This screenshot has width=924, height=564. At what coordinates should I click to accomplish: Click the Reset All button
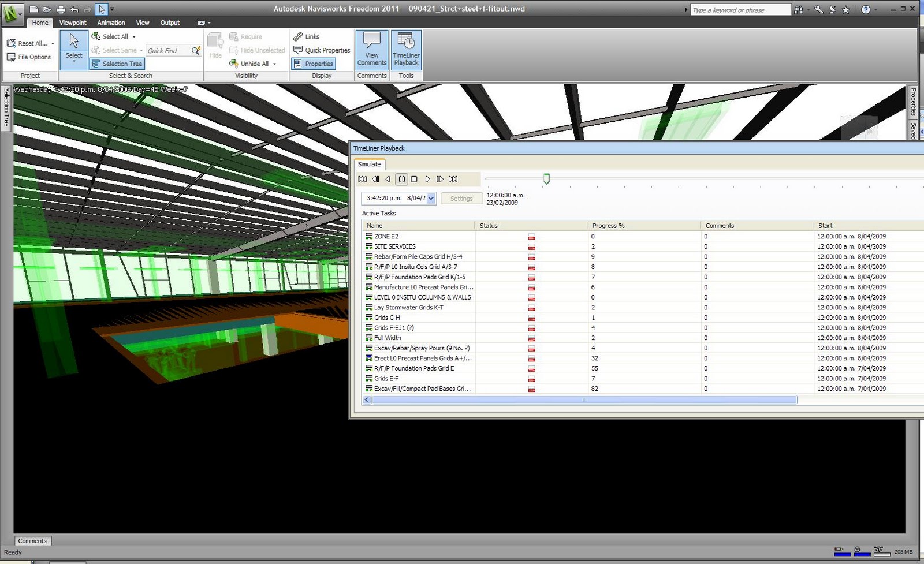pos(30,43)
